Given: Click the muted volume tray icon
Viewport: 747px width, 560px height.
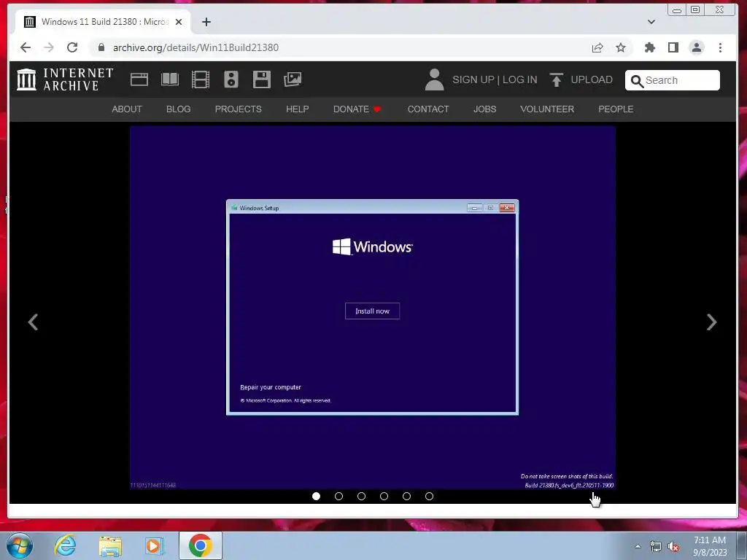Looking at the screenshot, I should click(x=673, y=546).
